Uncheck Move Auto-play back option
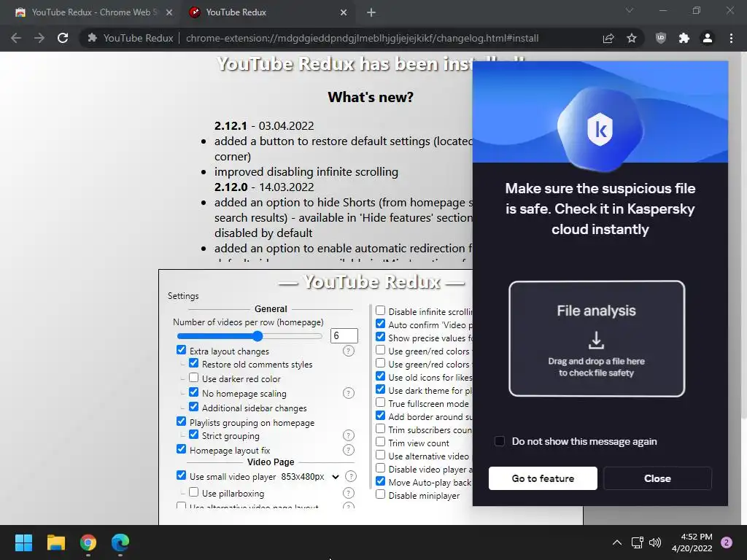The height and width of the screenshot is (560, 747). pos(380,481)
